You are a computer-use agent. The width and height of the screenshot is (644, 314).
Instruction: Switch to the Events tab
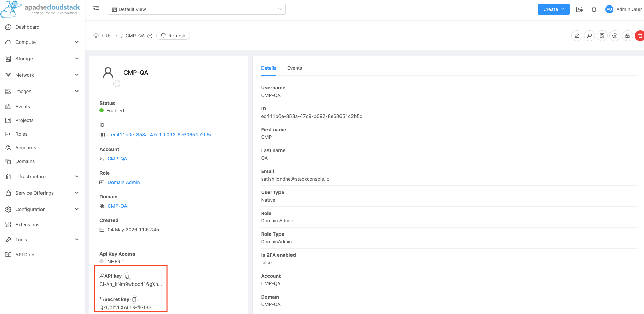(295, 68)
